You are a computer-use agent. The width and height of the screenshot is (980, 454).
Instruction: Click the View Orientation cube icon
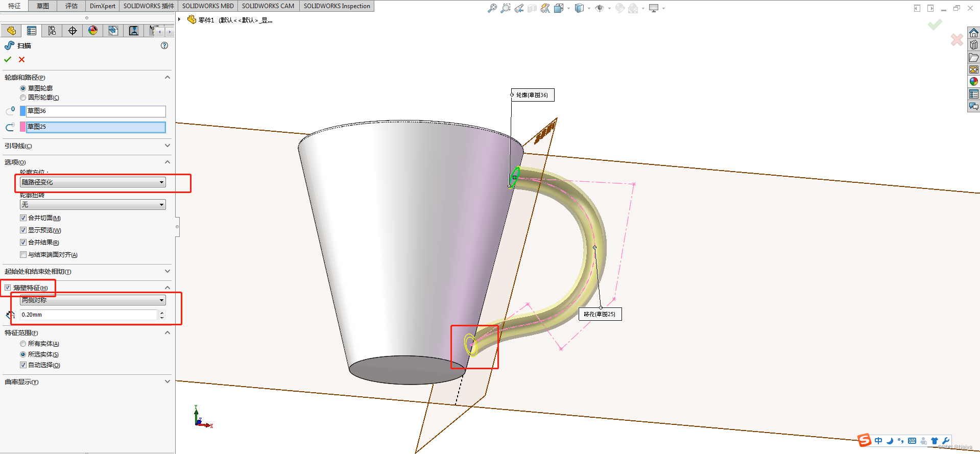[x=559, y=8]
